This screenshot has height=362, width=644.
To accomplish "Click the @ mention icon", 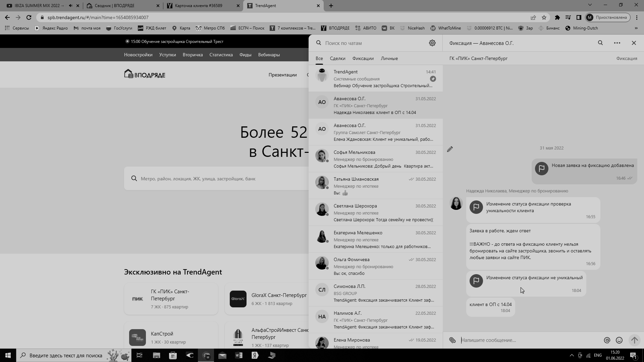I will coord(607,340).
